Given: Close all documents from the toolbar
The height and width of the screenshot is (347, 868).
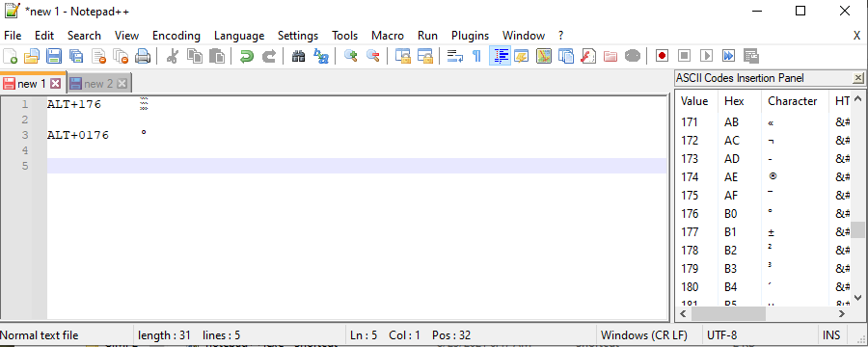Looking at the screenshot, I should point(121,56).
